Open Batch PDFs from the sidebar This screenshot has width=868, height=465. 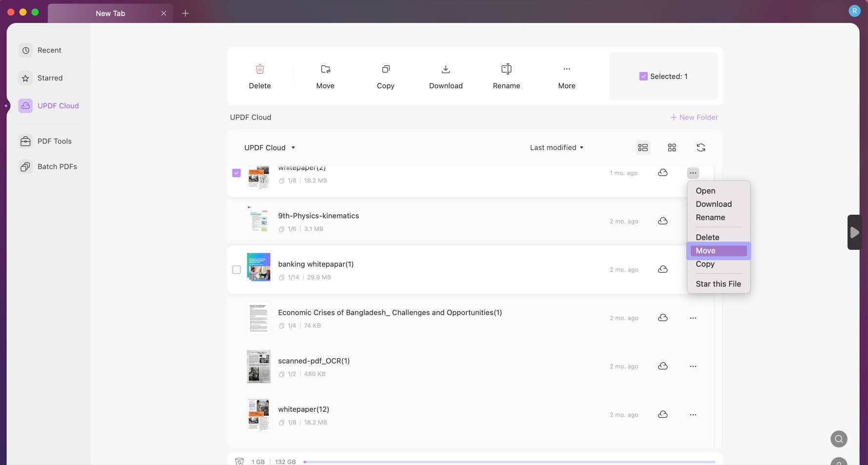click(x=48, y=167)
